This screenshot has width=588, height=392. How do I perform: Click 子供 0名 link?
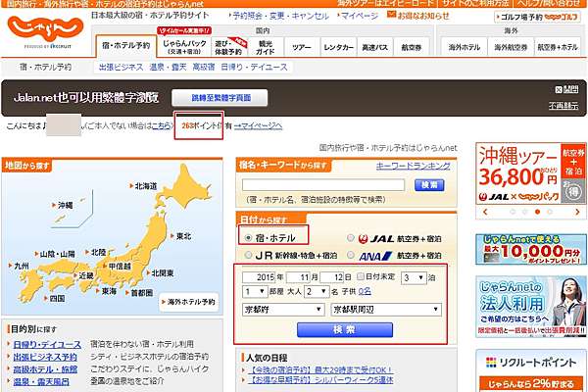coord(365,291)
